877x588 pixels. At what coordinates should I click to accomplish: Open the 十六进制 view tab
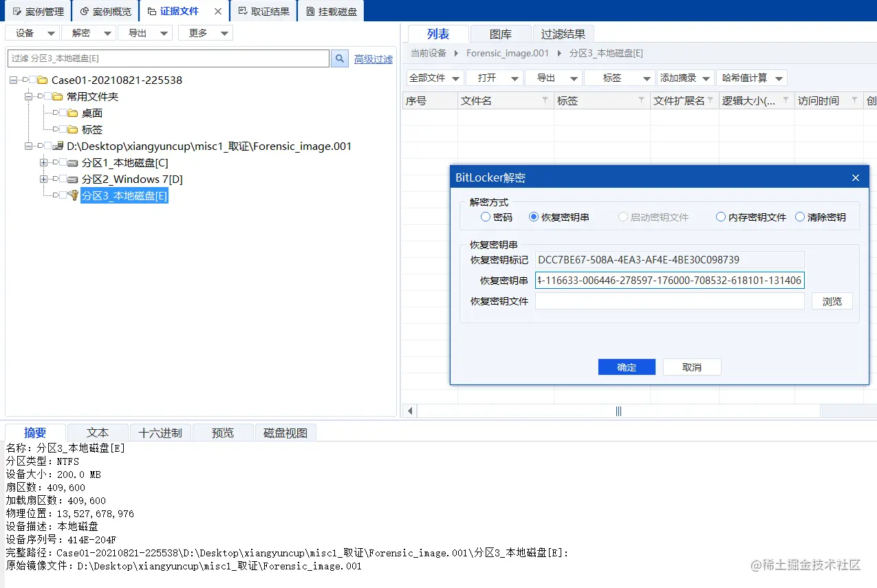point(160,432)
